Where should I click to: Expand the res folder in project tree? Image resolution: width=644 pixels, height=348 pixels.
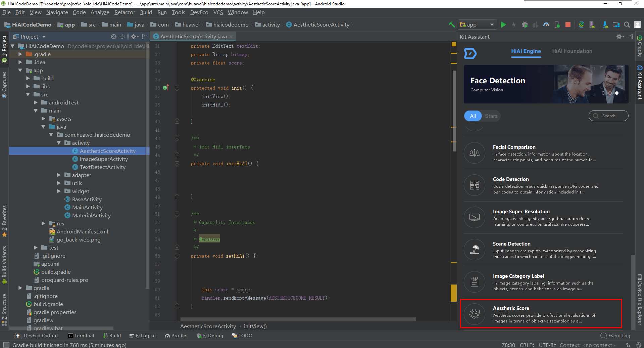pos(43,223)
